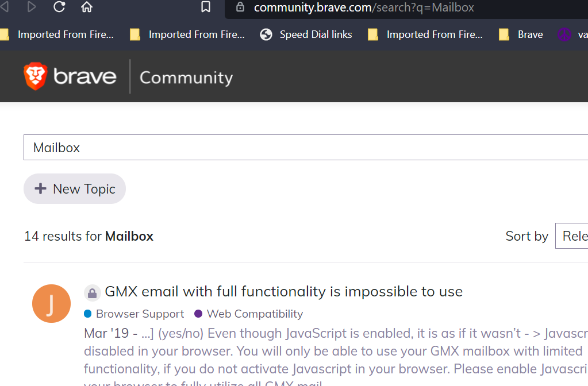Select the Web Compatibility category tag
Viewport: 588px width, 386px height.
255,314
